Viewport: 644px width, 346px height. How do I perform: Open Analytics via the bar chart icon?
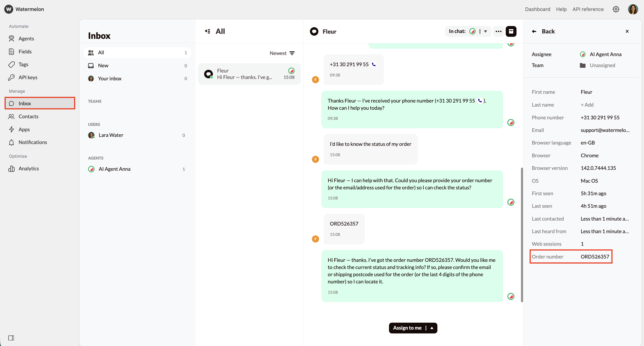12,169
